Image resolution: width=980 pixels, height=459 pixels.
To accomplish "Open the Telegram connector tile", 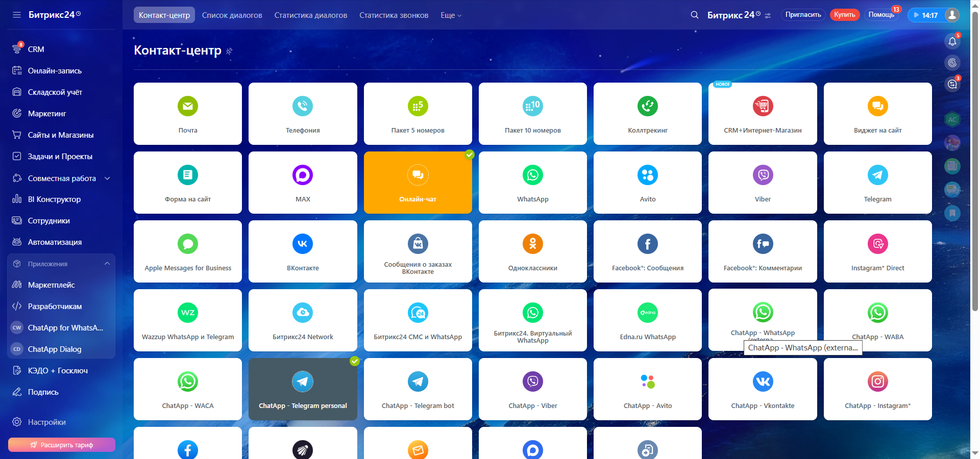I will pos(877,183).
